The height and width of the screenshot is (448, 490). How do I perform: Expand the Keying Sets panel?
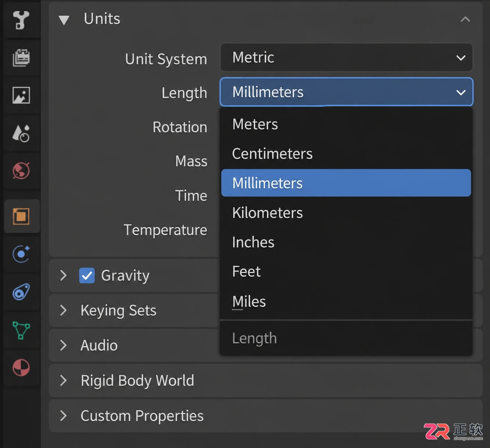click(x=63, y=310)
